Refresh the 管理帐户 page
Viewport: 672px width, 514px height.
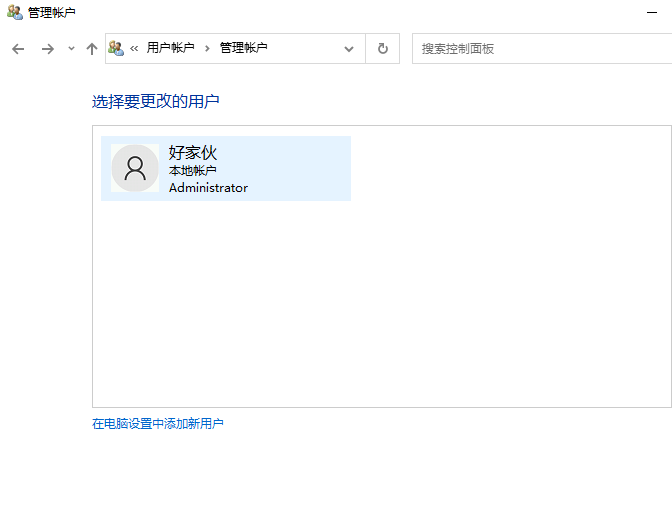coord(382,48)
